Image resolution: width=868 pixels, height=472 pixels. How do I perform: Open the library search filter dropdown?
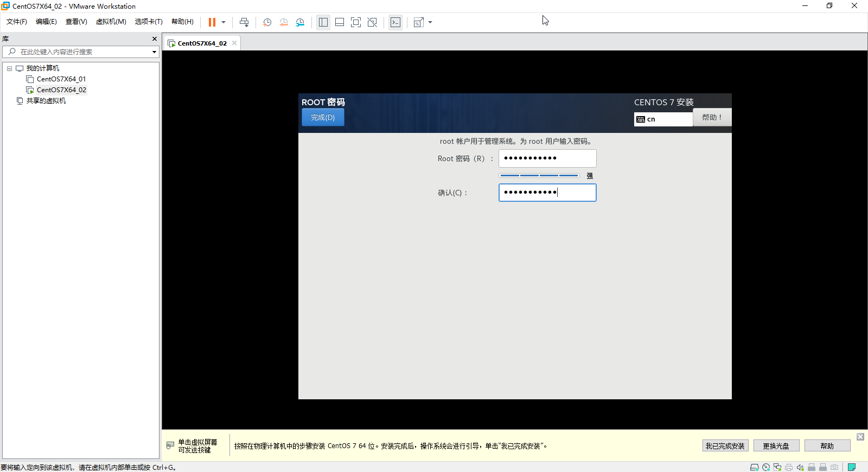[x=154, y=52]
